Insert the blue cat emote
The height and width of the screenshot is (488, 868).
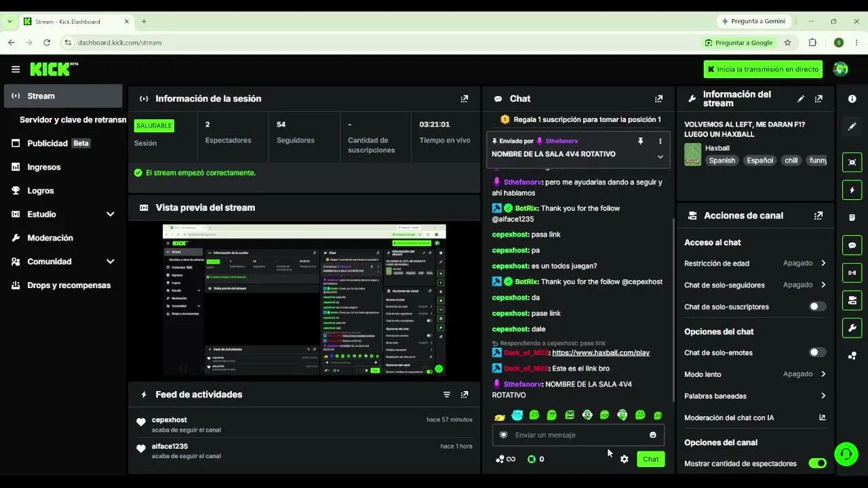(x=517, y=415)
